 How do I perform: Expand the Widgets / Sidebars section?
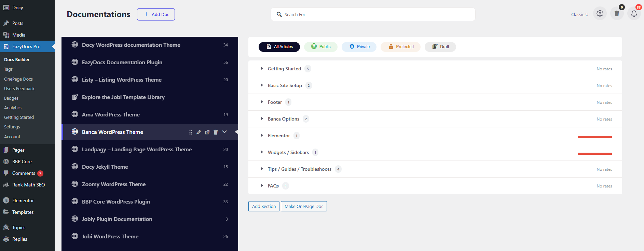(262, 152)
